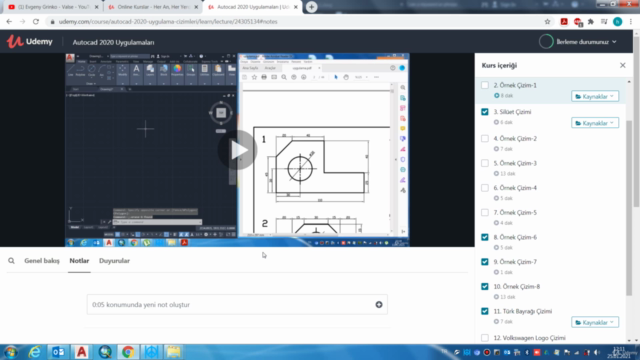Expand the İlerleme durumunuz dropdown
640x360 pixels.
pyautogui.click(x=586, y=42)
